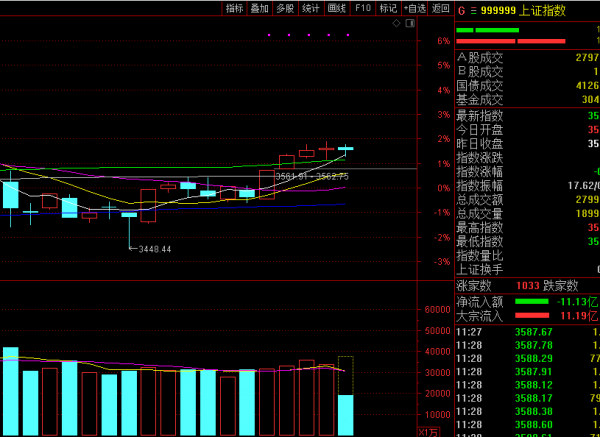Open the 多股 multi-stock view

286,8
